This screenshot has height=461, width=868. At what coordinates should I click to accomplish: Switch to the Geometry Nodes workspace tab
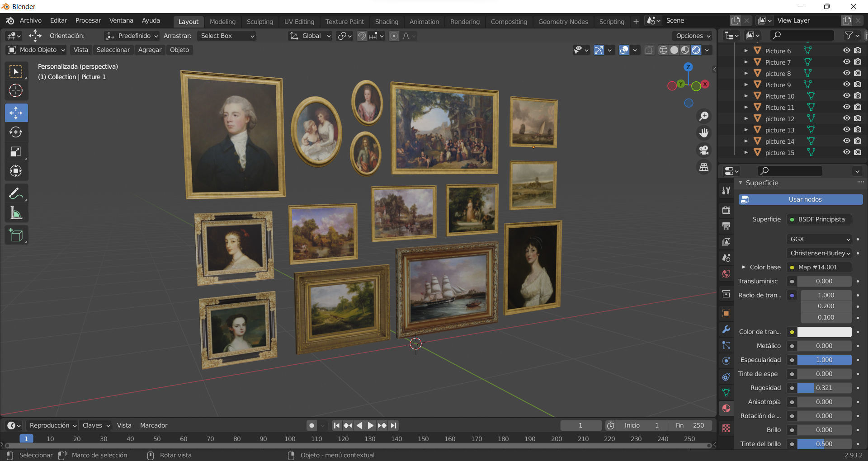(x=563, y=22)
